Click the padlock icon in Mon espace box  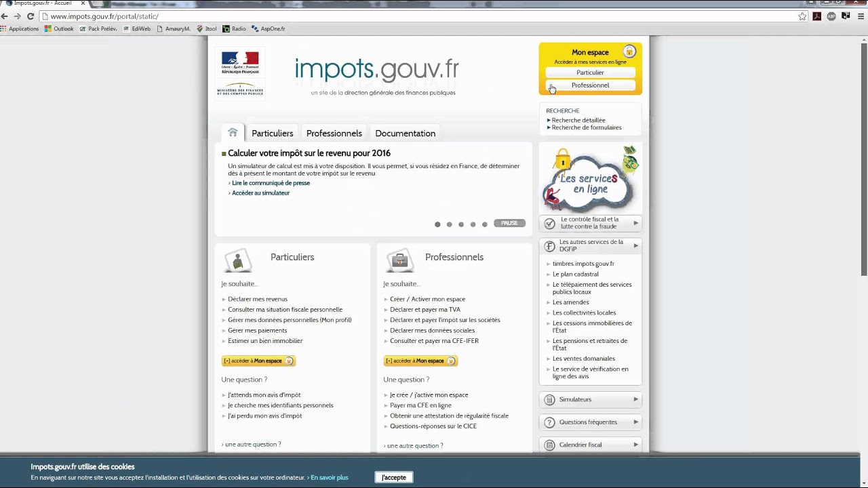coord(629,52)
